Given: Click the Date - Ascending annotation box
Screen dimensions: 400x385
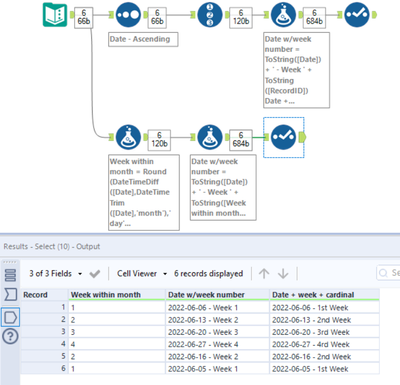Looking at the screenshot, I should 143,39.
